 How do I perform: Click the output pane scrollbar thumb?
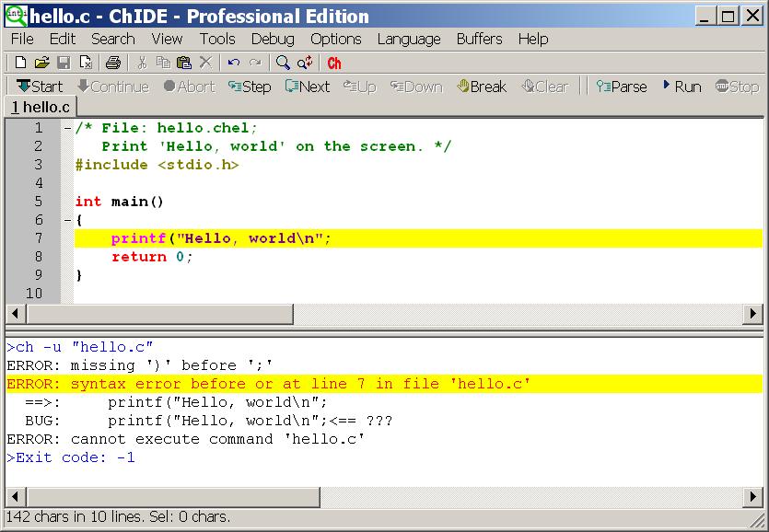tap(173, 497)
